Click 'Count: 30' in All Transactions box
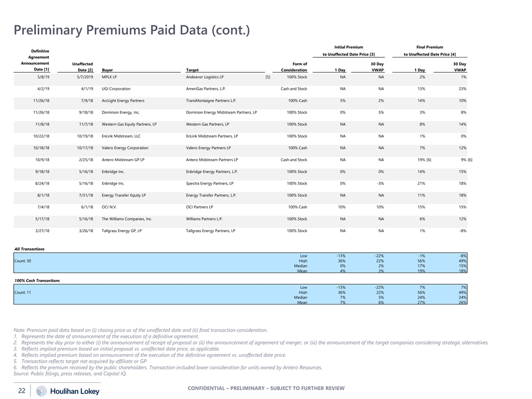The width and height of the screenshot is (532, 399). coord(23,261)
